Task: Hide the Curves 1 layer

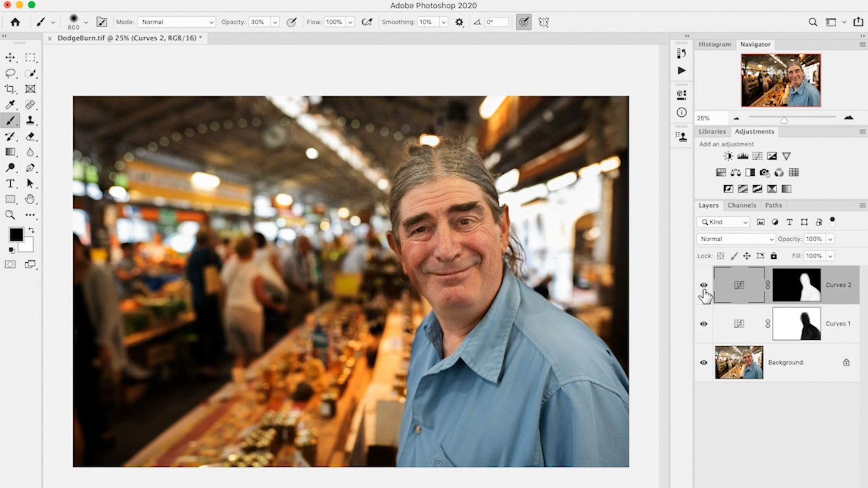Action: point(704,324)
